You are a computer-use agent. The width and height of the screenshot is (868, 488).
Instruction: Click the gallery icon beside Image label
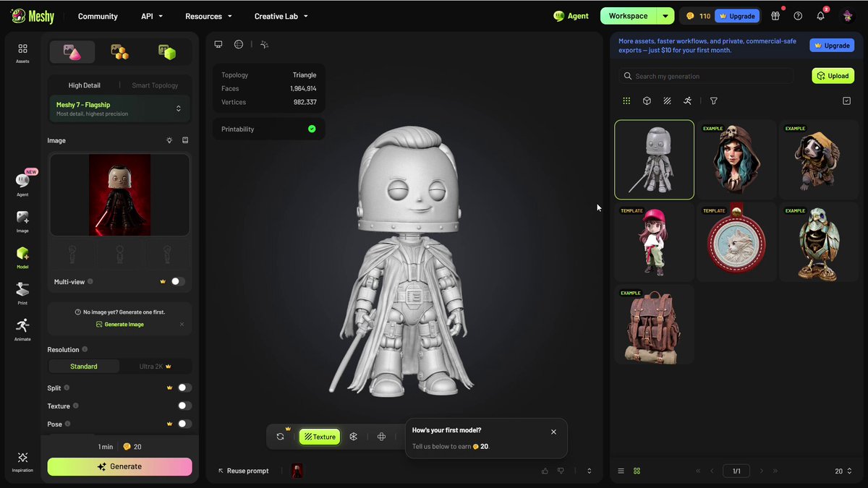(185, 140)
